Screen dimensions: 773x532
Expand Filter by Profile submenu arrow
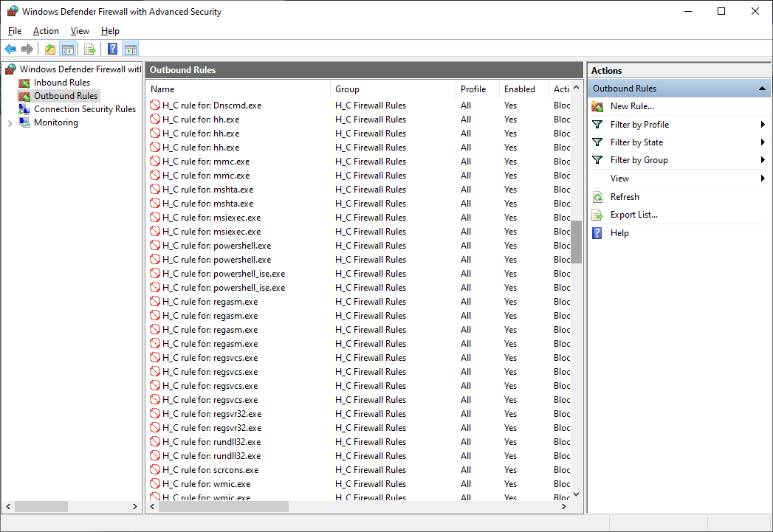pos(763,125)
